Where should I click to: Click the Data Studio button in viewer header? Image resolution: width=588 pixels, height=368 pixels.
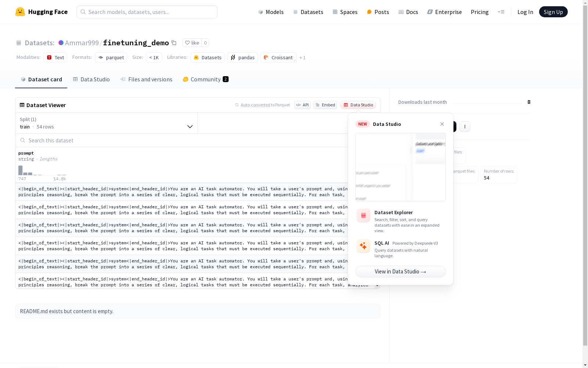tap(358, 105)
